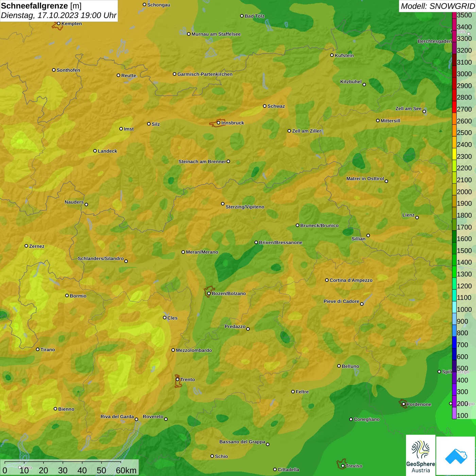Click the "Schneefallgrenze [m]" title
The width and height of the screenshot is (476, 476).
pyautogui.click(x=41, y=6)
